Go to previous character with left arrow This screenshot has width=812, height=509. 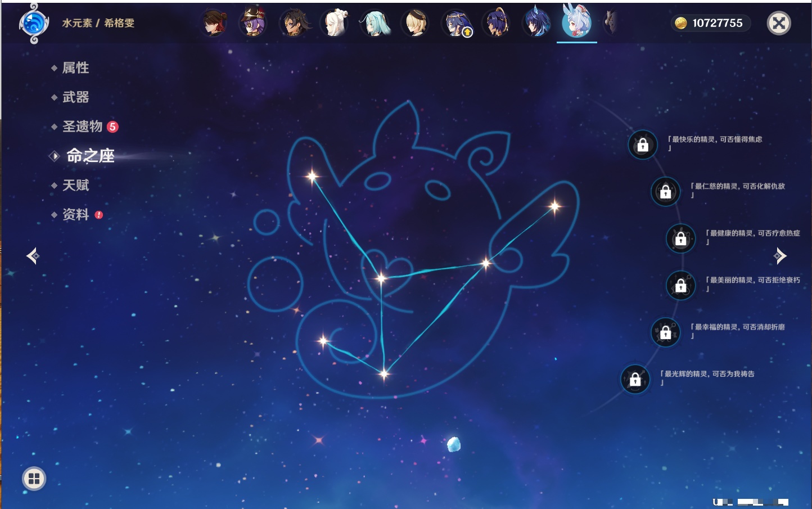33,256
